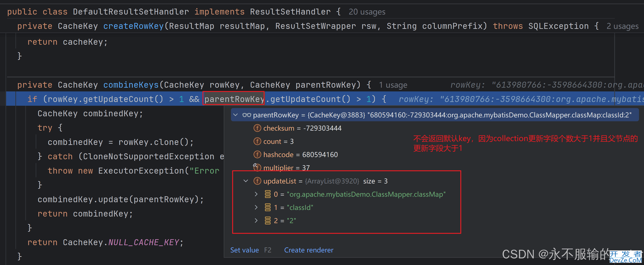Click the "classId" string value
644x265 pixels.
[x=300, y=207]
